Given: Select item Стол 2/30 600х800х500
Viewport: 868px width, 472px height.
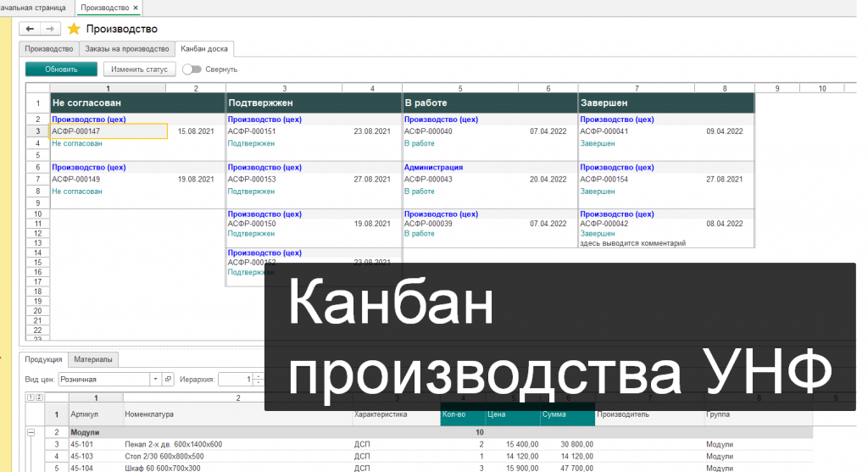Looking at the screenshot, I should click(164, 457).
